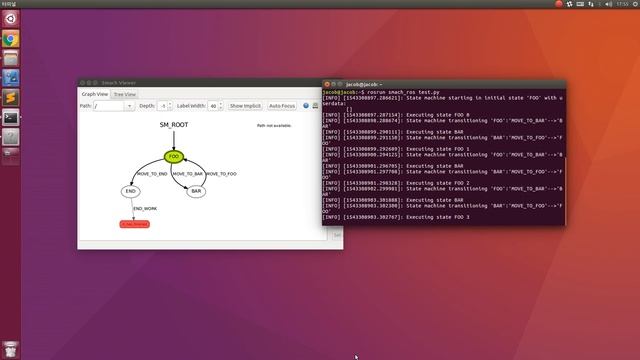The width and height of the screenshot is (640, 360).
Task: Open the Trash at the dock bottom
Action: point(11,349)
